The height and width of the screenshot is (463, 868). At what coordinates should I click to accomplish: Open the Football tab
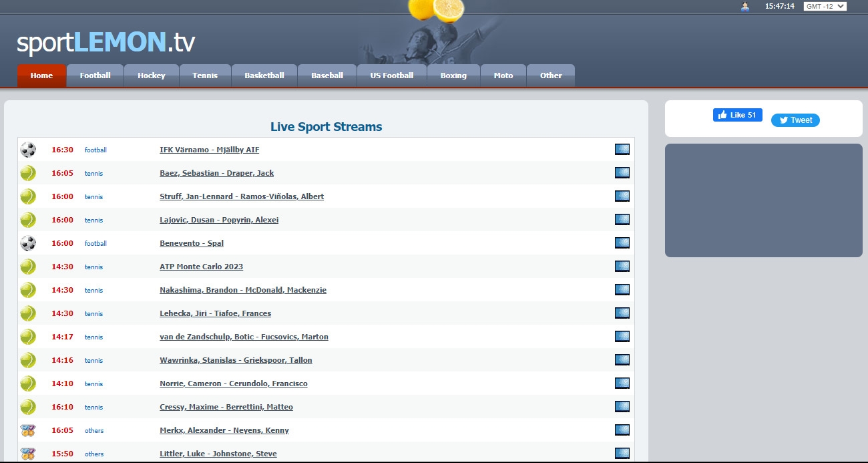[95, 75]
